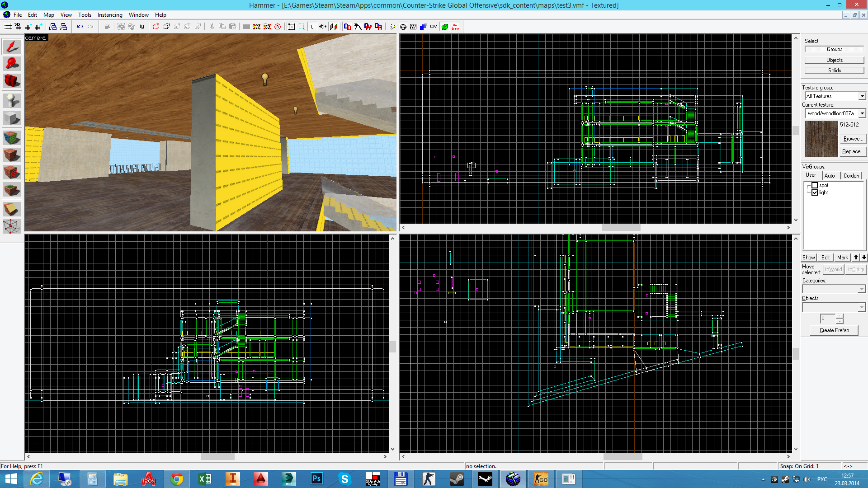This screenshot has width=868, height=488.
Task: Open the Instancing menu
Action: pyautogui.click(x=110, y=15)
